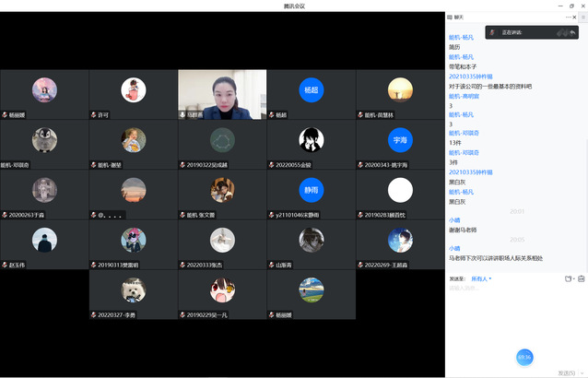
Task: Click the emoji icon in chat input toolbar
Action: click(x=569, y=278)
